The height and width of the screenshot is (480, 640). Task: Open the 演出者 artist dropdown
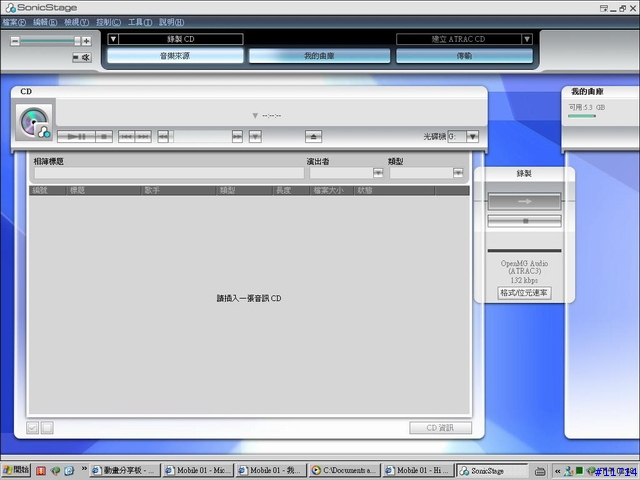[x=378, y=173]
